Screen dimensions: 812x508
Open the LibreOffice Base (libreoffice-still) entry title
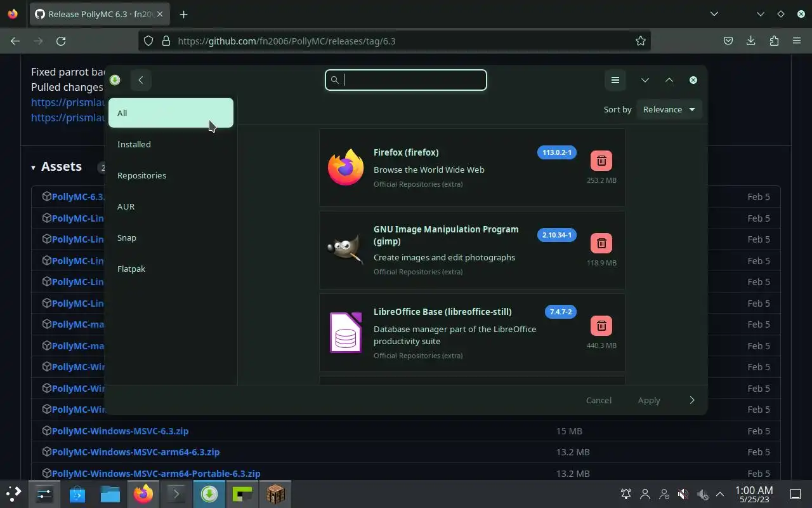(x=443, y=312)
